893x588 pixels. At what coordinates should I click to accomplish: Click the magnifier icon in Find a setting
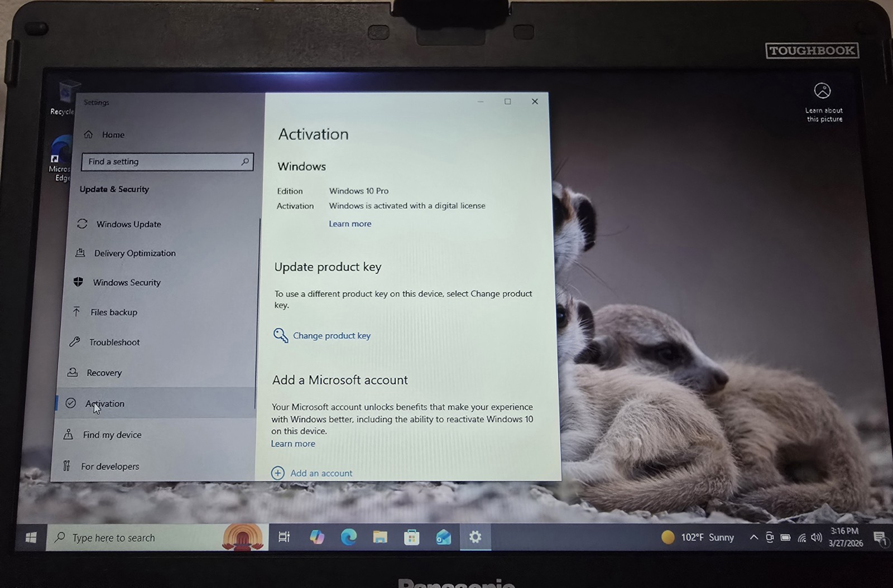[x=244, y=162]
